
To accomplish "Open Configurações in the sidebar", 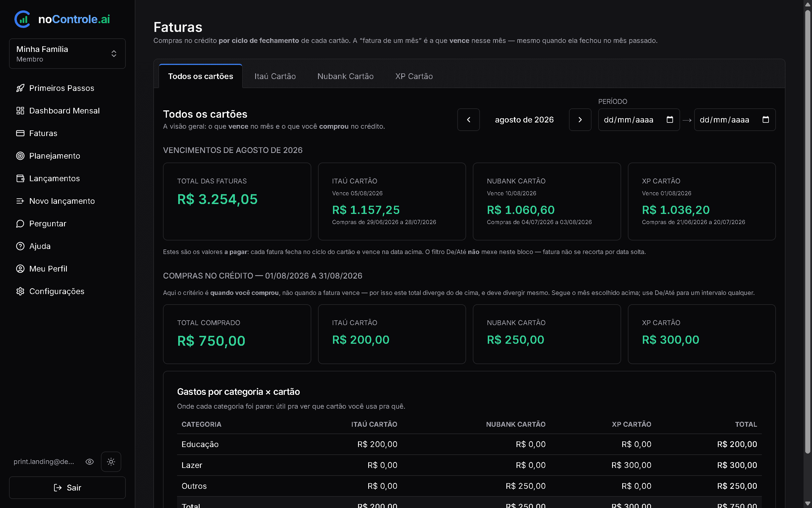I will tap(67, 291).
